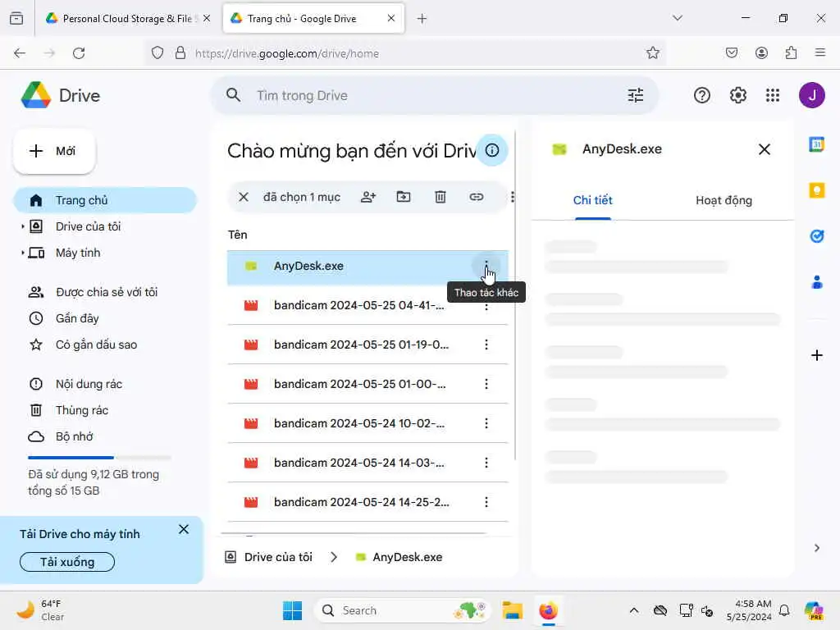Viewport: 840px width, 630px height.
Task: Select the AnyDesk.exe file row
Action: click(x=367, y=267)
